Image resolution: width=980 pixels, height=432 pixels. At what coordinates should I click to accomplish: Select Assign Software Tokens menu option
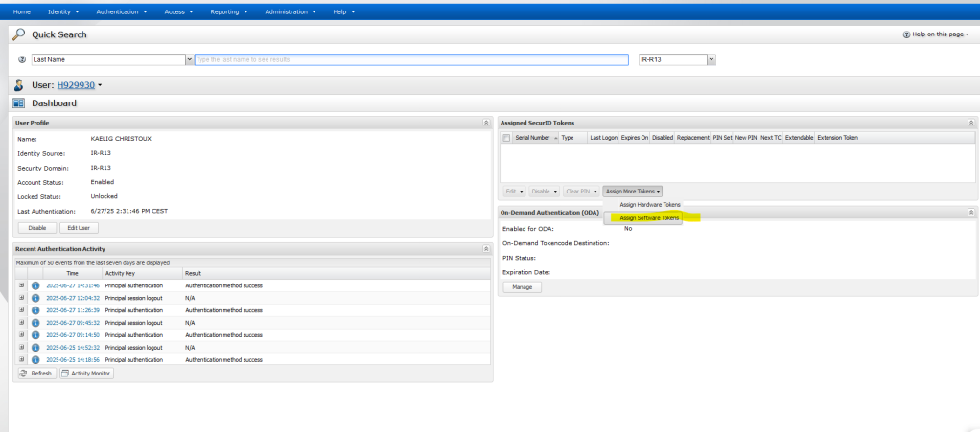click(x=650, y=217)
